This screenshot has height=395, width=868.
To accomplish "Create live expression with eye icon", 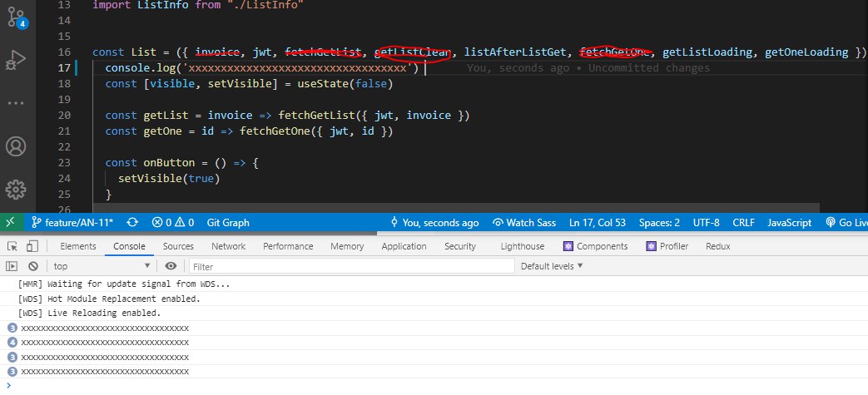I will pos(171,266).
